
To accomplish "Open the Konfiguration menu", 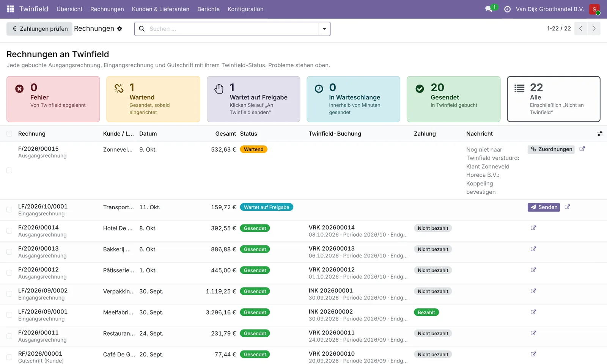I will coord(245,9).
